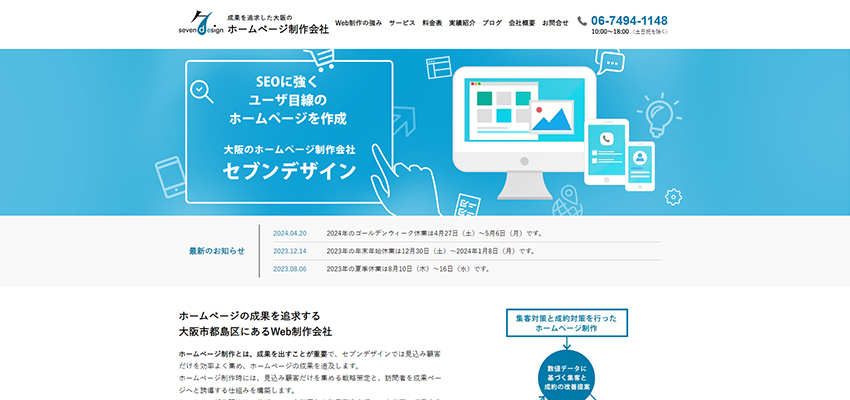Click the desktop monitor illustration
This screenshot has height=400, width=850.
tap(524, 133)
